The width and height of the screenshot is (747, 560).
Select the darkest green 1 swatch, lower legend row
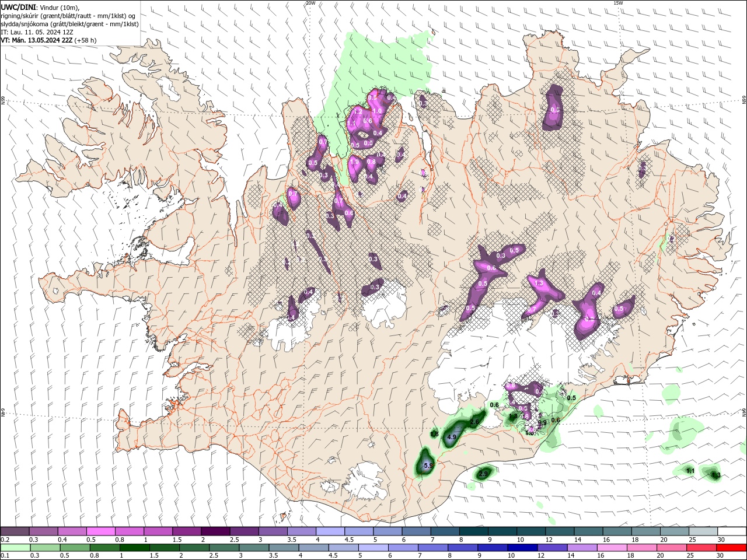tap(134, 548)
